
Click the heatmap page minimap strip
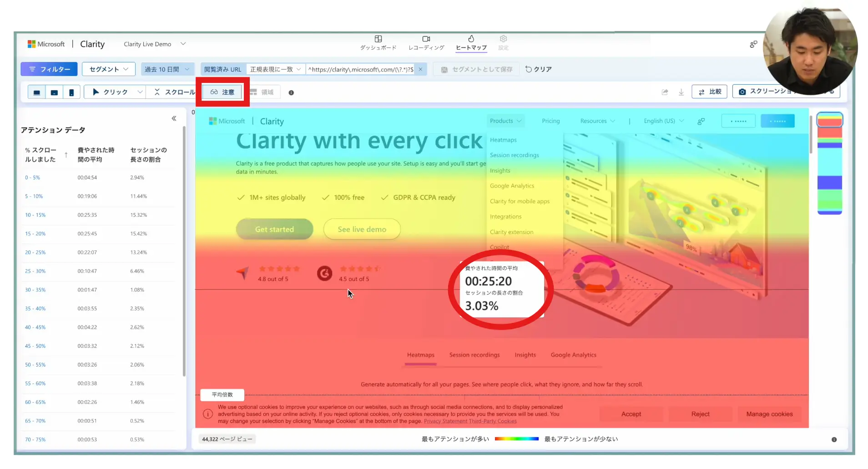(x=829, y=164)
